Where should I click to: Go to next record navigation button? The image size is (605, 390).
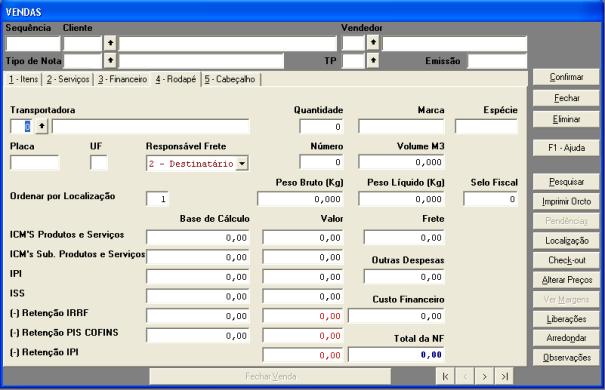(x=484, y=376)
